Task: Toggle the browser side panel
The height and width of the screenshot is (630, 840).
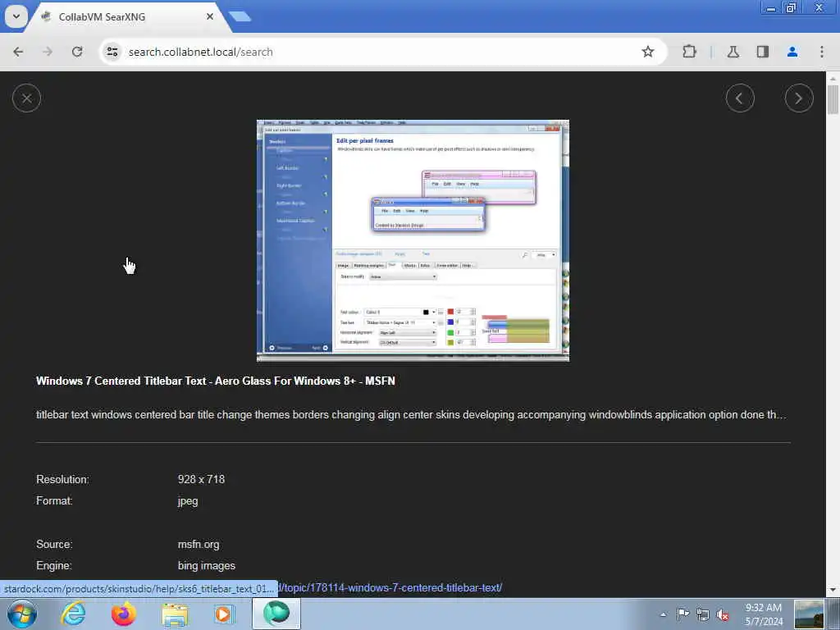Action: (x=762, y=52)
